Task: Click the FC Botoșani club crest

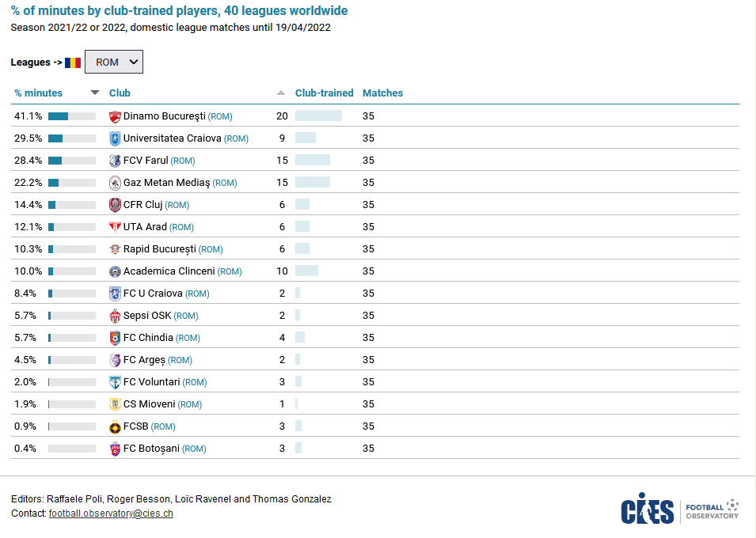Action: (115, 449)
